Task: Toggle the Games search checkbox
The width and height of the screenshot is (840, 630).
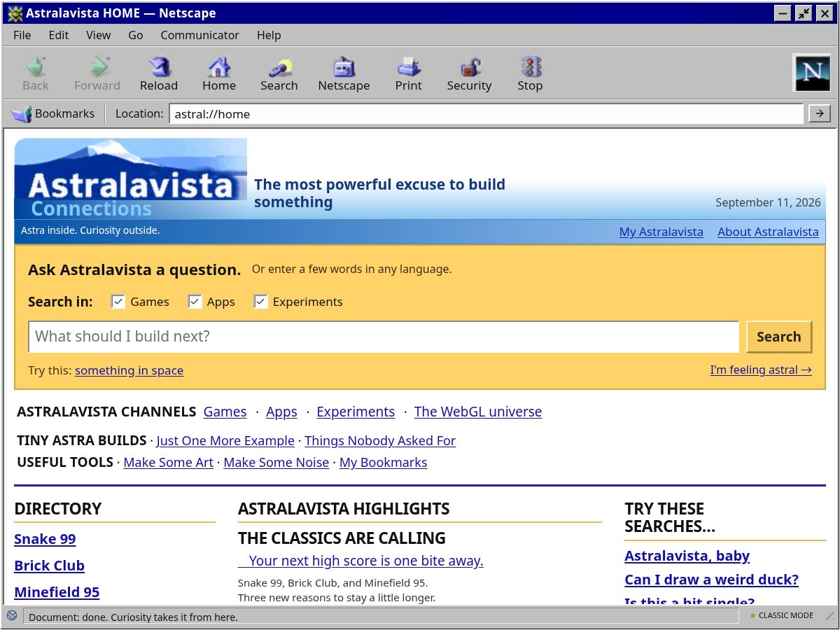Action: 118,302
